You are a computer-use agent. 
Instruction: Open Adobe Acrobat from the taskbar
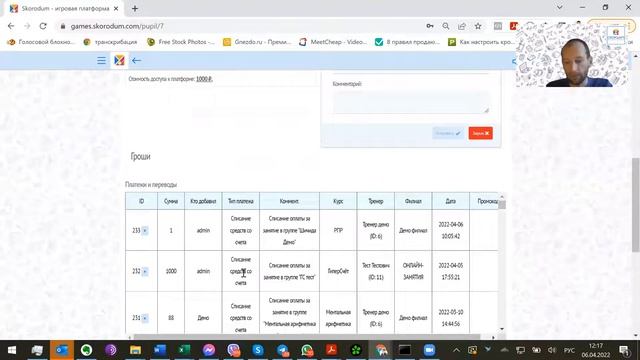331,350
